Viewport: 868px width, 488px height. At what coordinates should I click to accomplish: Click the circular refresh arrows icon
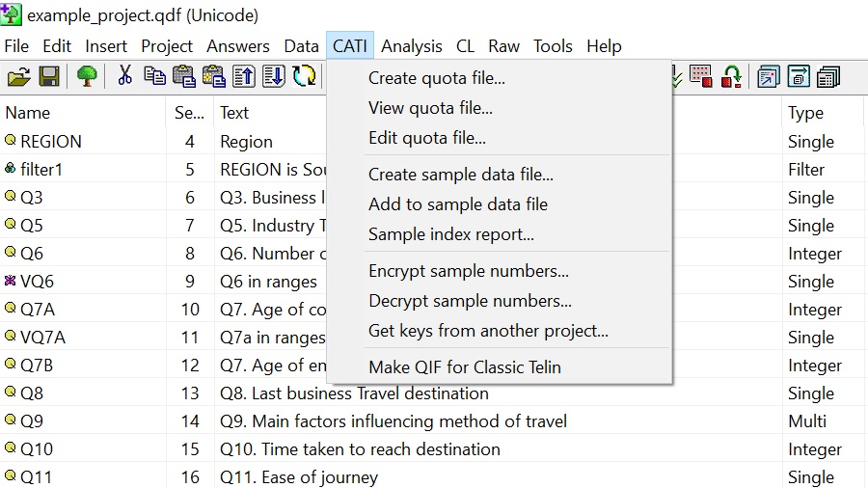[x=304, y=76]
